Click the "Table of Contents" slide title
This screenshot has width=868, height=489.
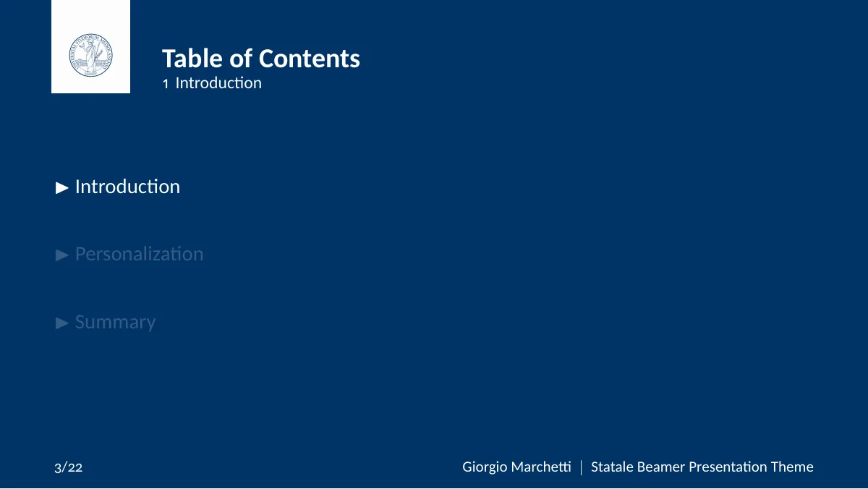click(x=261, y=59)
